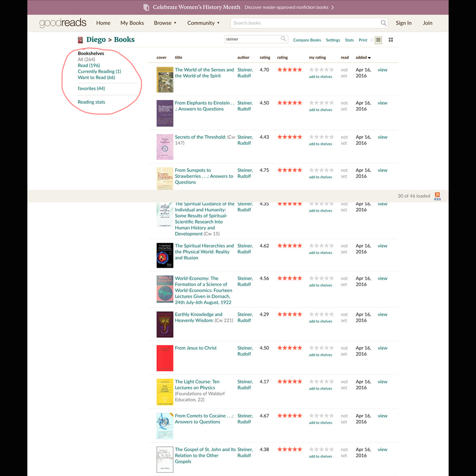This screenshot has width=476, height=476.
Task: Open cover of Earthly Knowledge and Heavenly Wisdom
Action: [x=165, y=324]
